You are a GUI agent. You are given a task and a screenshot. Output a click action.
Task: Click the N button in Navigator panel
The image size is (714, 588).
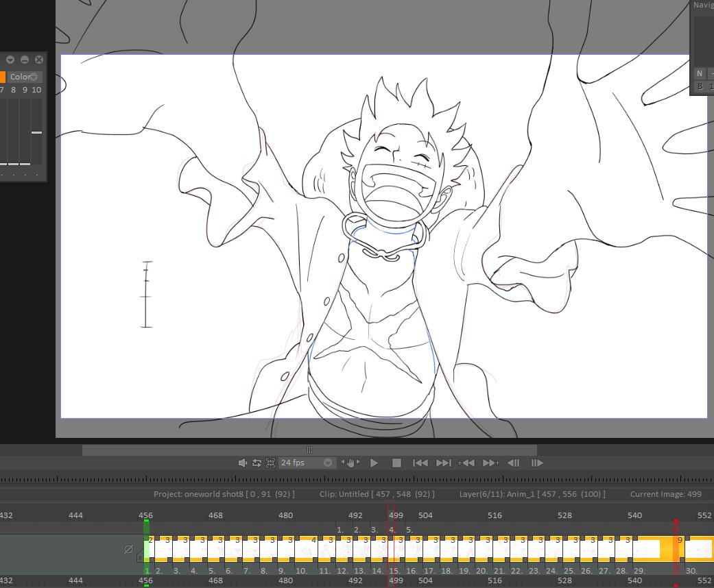coord(700,73)
